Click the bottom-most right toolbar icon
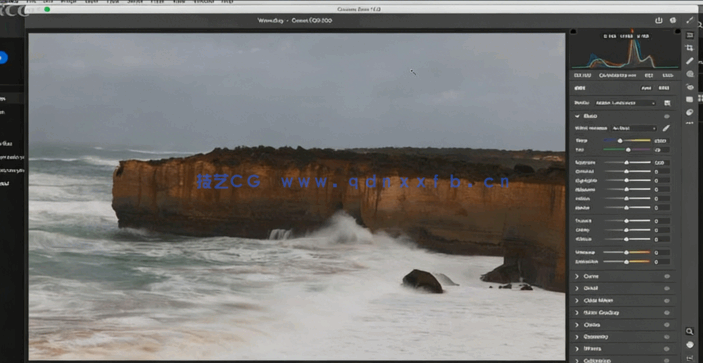This screenshot has width=703, height=363. [690, 358]
